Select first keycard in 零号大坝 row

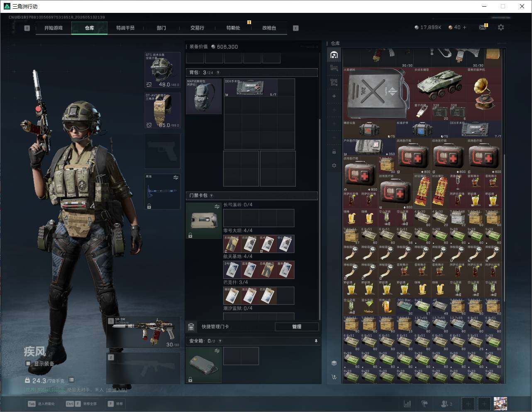pos(232,244)
